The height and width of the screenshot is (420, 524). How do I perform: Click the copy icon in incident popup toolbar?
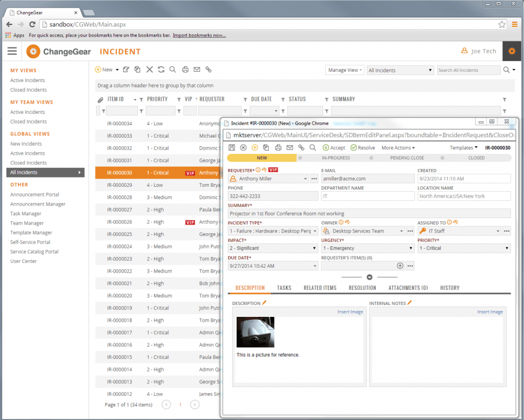[x=266, y=147]
